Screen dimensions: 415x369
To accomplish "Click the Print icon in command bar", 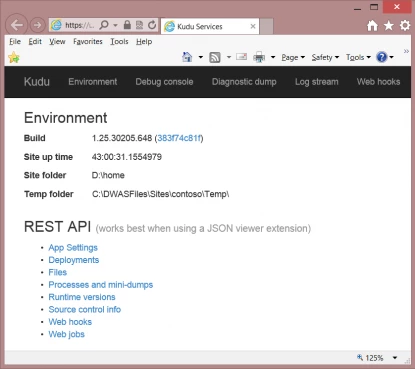I will (259, 57).
